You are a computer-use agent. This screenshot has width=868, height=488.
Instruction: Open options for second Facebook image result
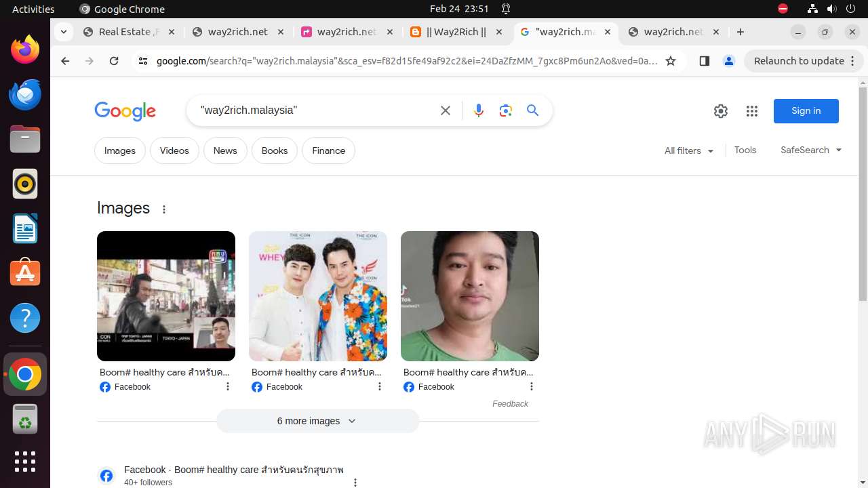click(380, 386)
